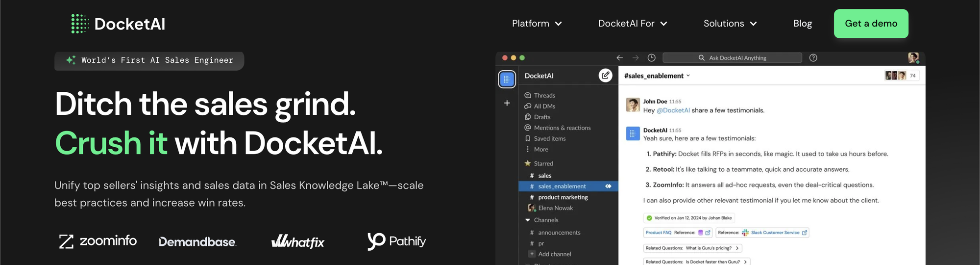Expand the DocketAI For menu
980x265 pixels.
click(x=632, y=24)
